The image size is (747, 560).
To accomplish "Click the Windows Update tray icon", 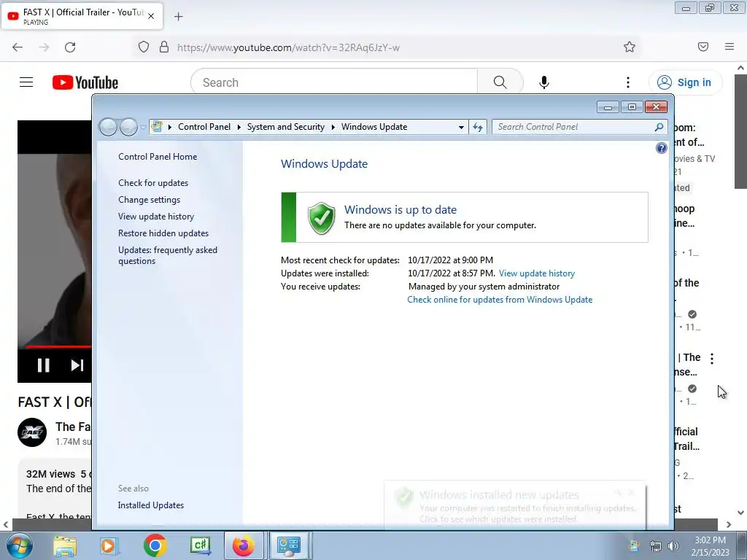I will [634, 546].
